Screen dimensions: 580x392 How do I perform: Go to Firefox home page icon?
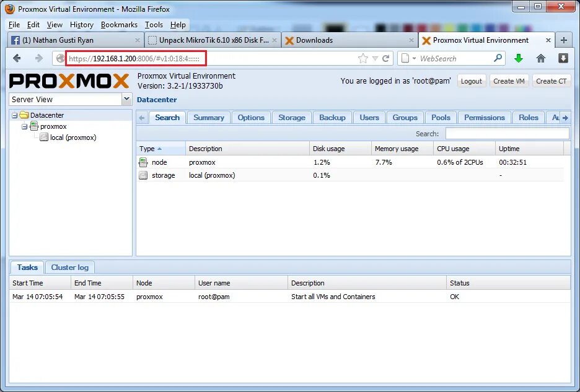pyautogui.click(x=541, y=58)
